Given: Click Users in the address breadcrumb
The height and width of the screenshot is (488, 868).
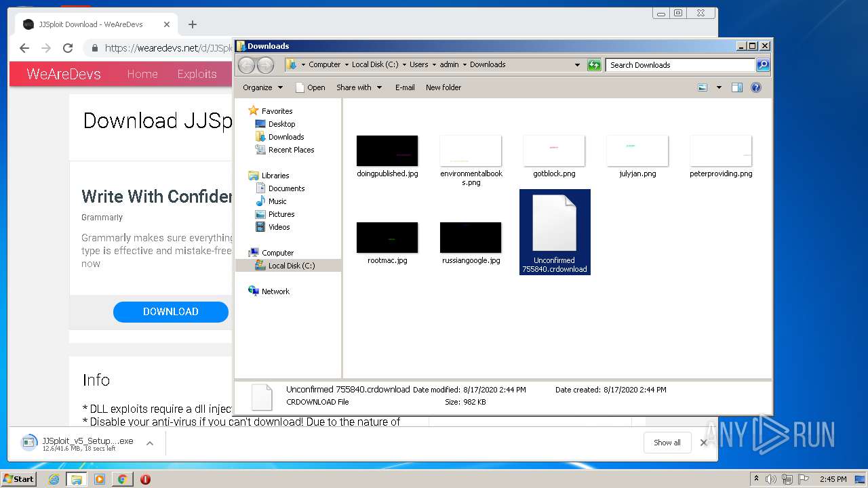Looking at the screenshot, I should tap(418, 65).
